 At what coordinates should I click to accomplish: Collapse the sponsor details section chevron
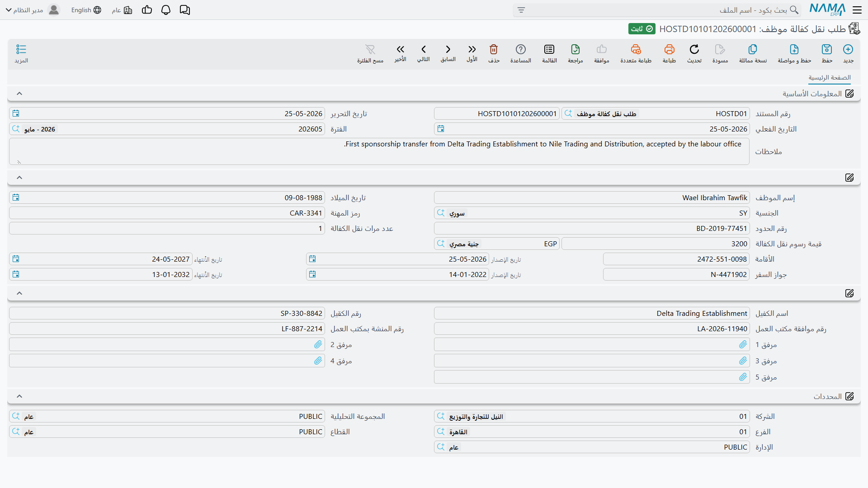(x=19, y=293)
